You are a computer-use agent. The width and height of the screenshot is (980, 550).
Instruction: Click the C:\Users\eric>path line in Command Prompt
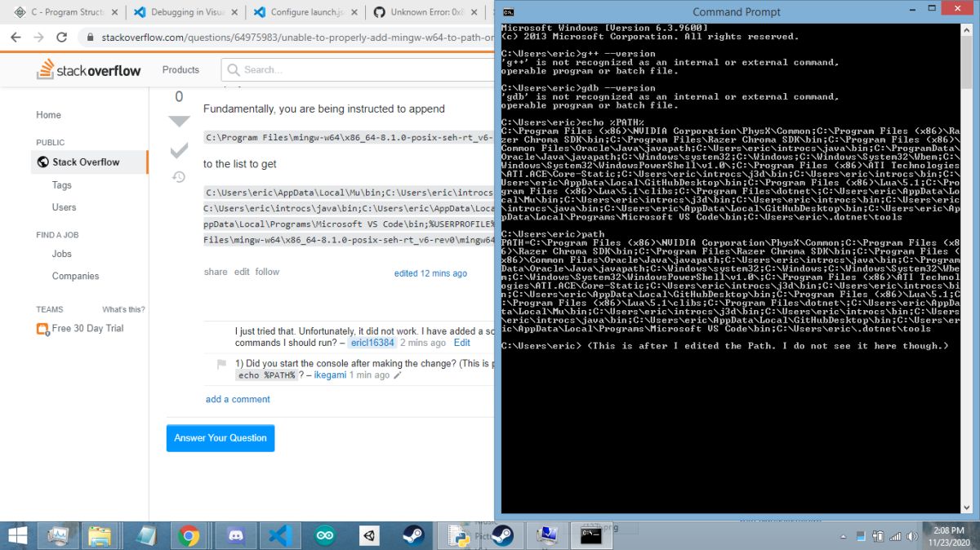click(x=554, y=234)
